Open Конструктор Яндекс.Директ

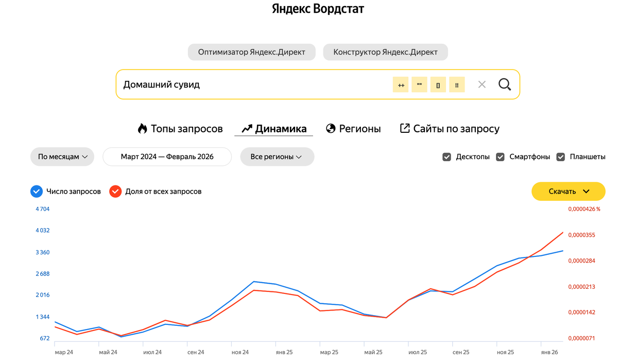(x=386, y=52)
